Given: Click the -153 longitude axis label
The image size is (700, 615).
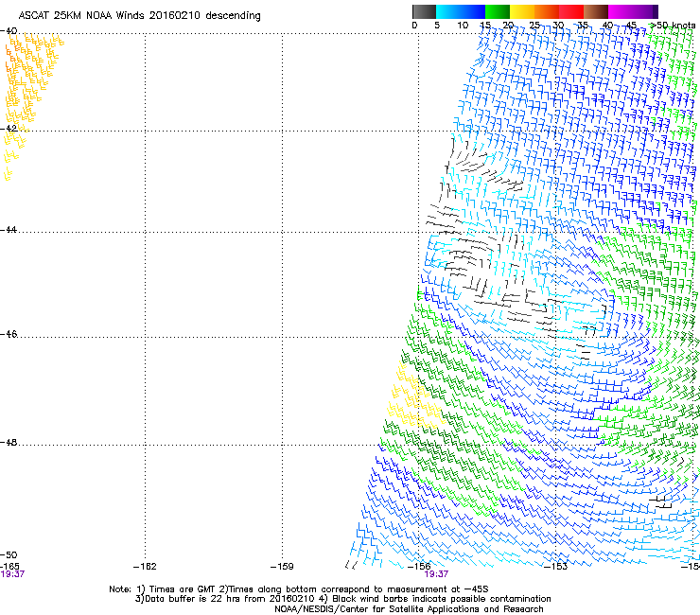Looking at the screenshot, I should (556, 567).
